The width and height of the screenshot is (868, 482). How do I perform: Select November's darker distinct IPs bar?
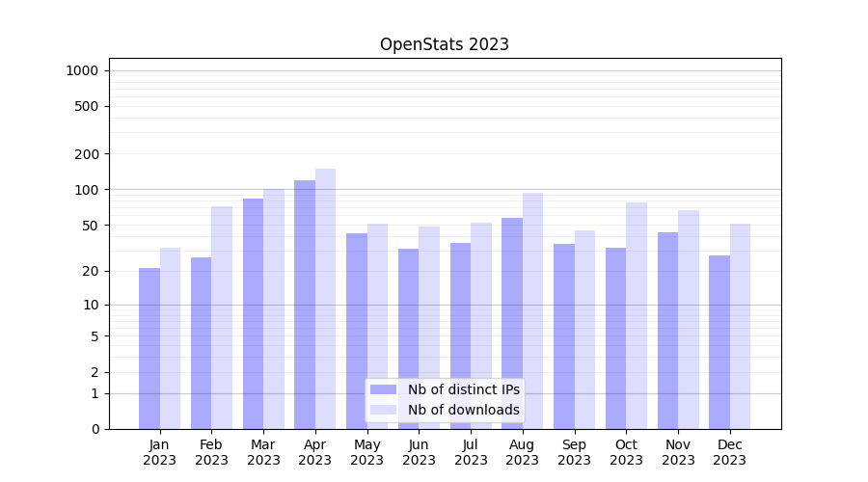pyautogui.click(x=667, y=330)
